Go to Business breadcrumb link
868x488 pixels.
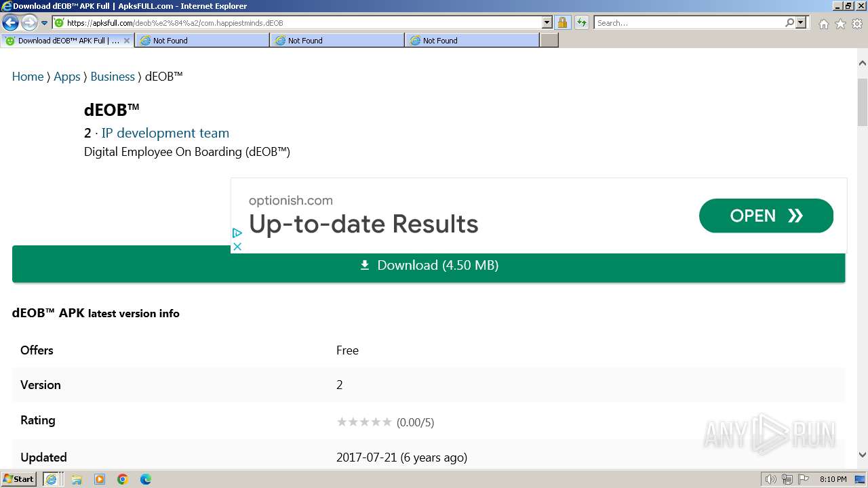coord(113,77)
